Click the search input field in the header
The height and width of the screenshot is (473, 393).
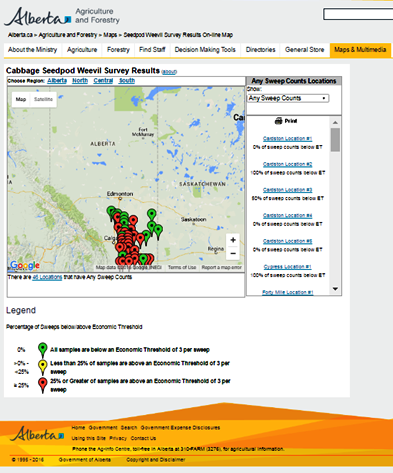[x=358, y=14]
